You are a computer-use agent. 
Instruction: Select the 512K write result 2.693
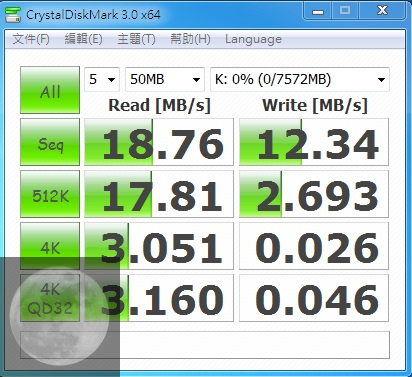tap(314, 194)
